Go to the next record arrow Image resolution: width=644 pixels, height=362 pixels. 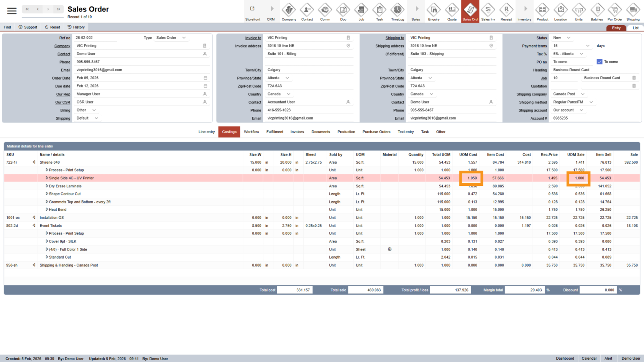[x=48, y=9]
